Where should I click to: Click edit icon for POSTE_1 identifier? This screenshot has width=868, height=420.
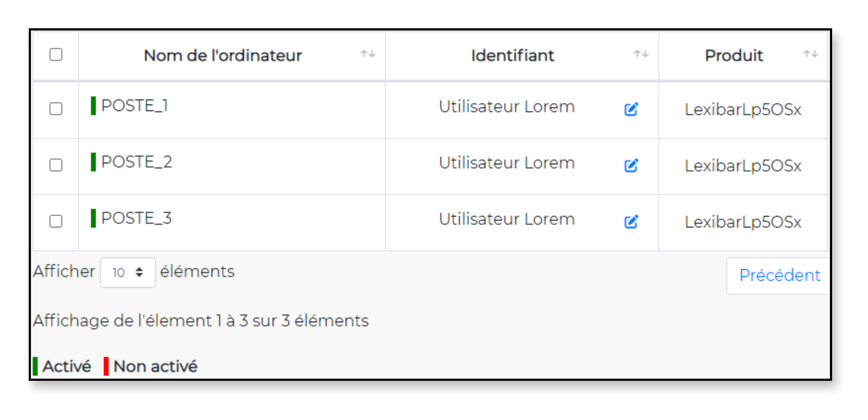point(631,109)
